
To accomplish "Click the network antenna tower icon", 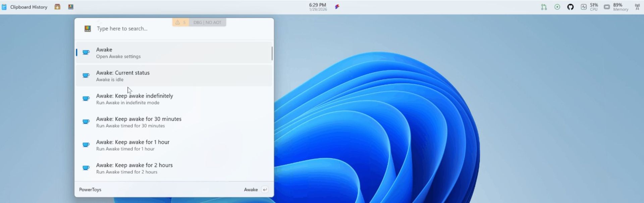I will point(637,7).
